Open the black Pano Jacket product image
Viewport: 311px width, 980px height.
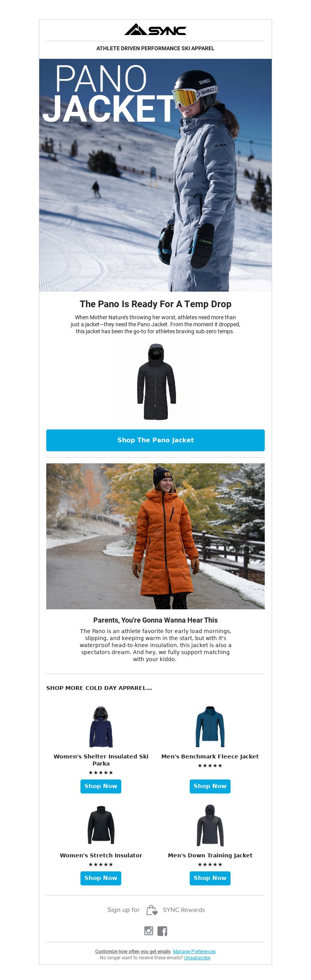[x=156, y=382]
